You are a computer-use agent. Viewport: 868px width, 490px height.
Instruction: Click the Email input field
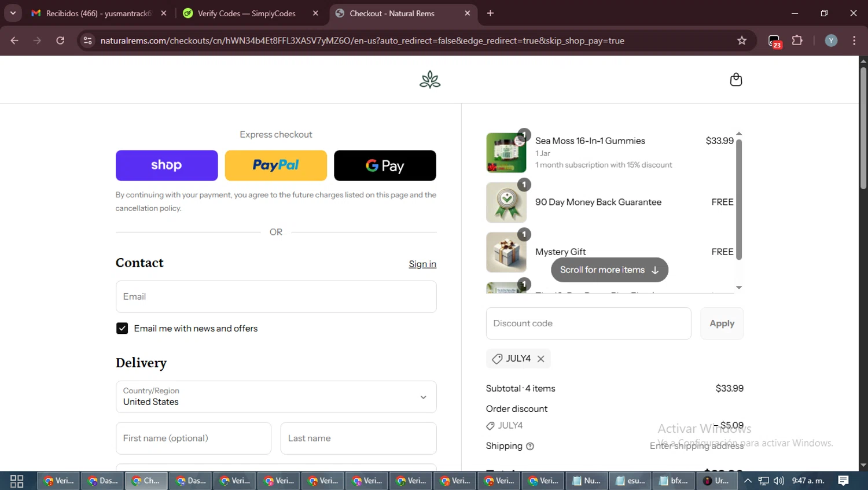tap(276, 297)
